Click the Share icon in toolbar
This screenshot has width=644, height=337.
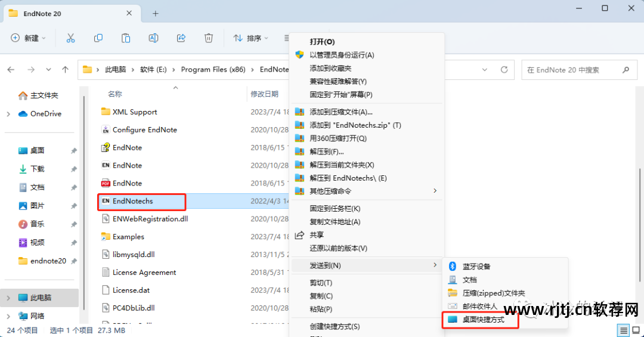(x=181, y=38)
